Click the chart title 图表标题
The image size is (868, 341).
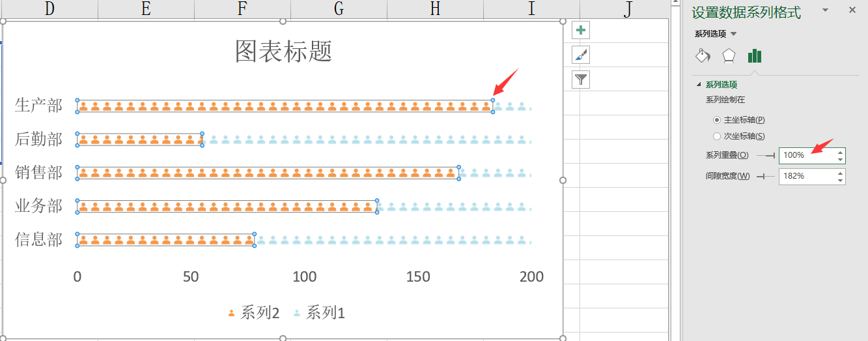point(283,51)
